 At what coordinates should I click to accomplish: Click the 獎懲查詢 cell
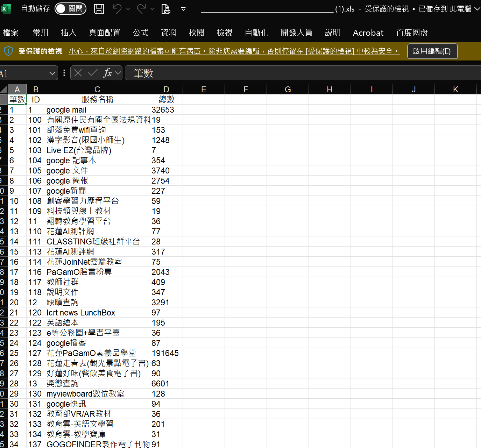pyautogui.click(x=97, y=384)
